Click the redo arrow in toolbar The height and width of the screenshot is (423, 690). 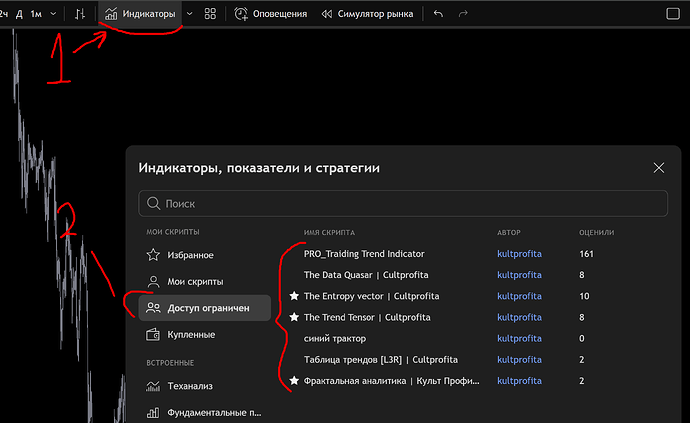point(462,14)
